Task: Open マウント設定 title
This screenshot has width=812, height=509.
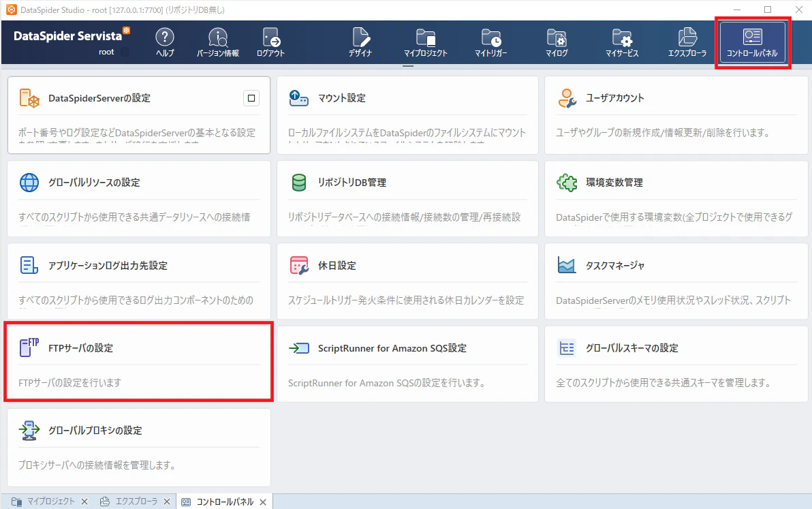Action: (342, 98)
